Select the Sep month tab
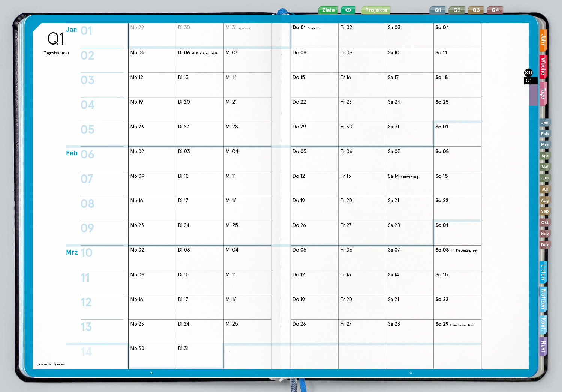 pos(545,211)
